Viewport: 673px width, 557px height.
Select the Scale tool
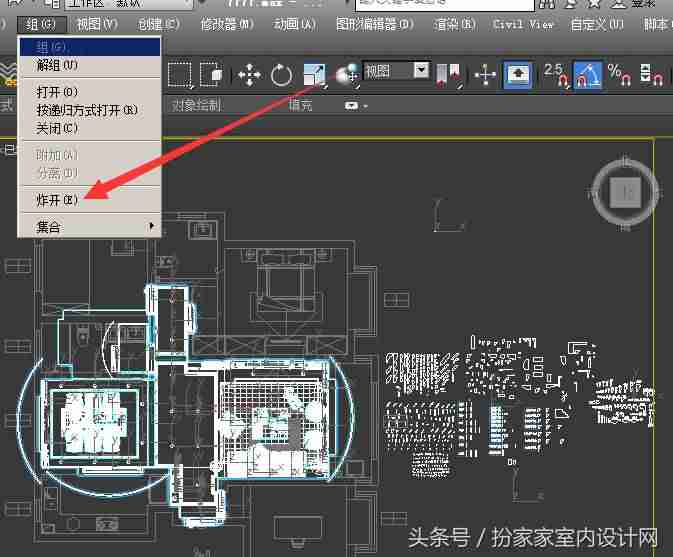pyautogui.click(x=315, y=75)
